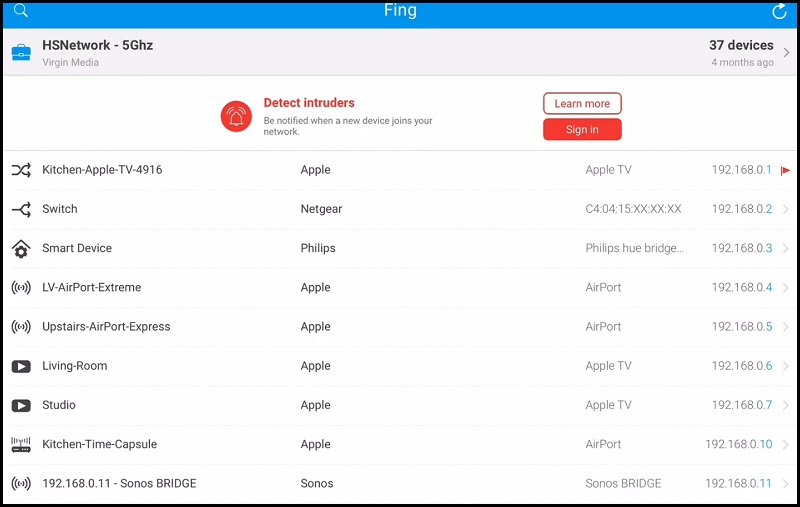Click the LV-AirPort-Extreme wireless icon
This screenshot has width=800, height=507.
[x=21, y=288]
